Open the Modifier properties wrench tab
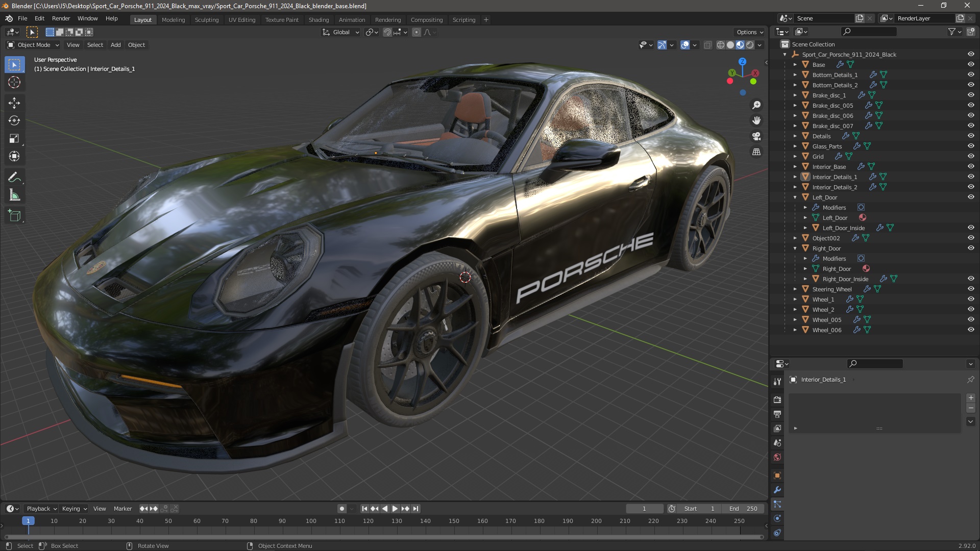Image resolution: width=980 pixels, height=551 pixels. pos(777,490)
